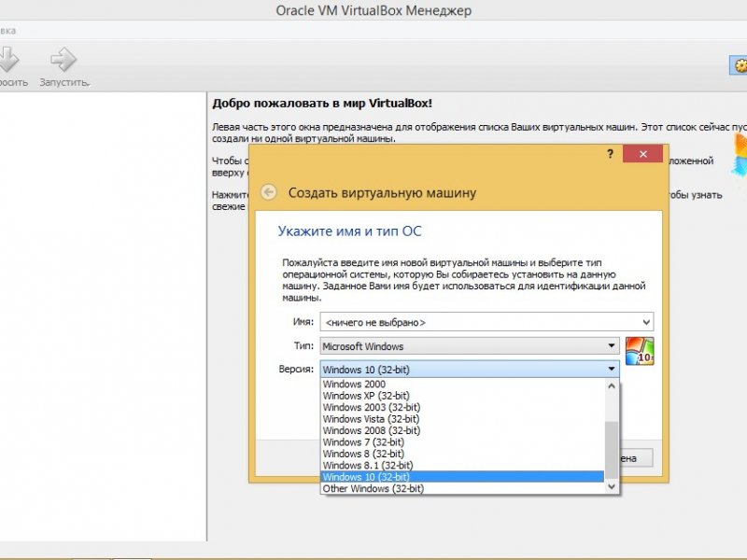747x560 pixels.
Task: Click the Укажите имя и тип ОС heading
Action: (349, 231)
